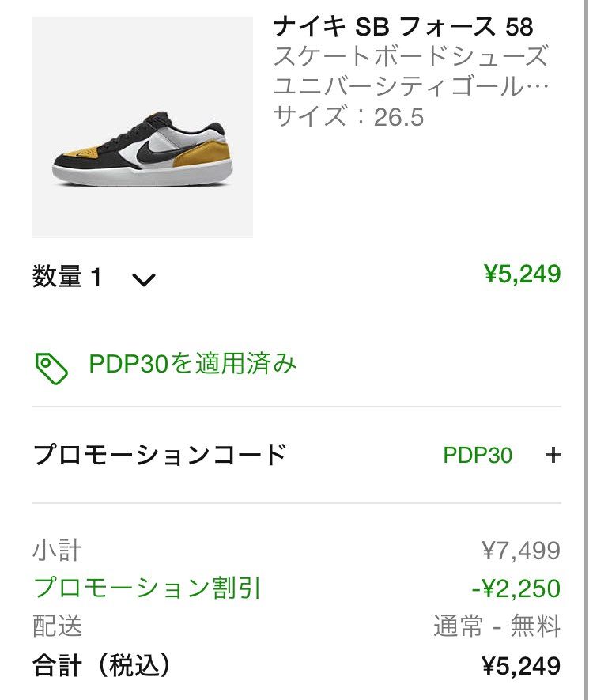Click the 数量 1 quantity label

click(67, 278)
